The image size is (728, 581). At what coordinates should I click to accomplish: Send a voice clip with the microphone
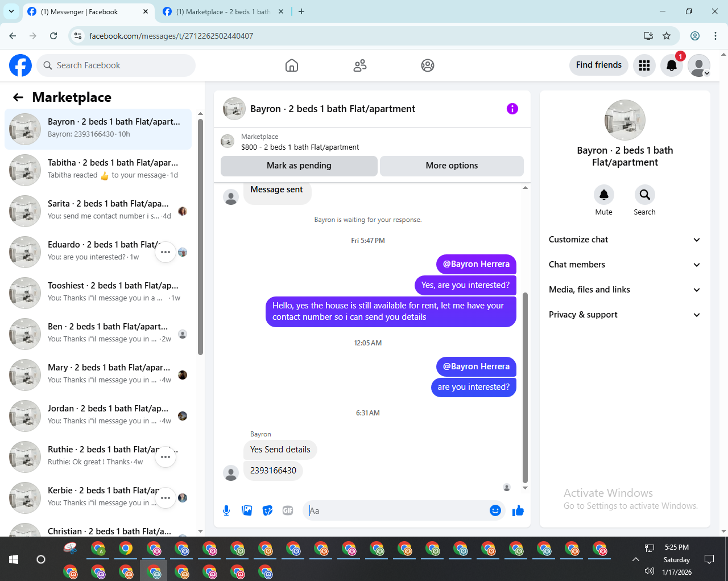(226, 510)
